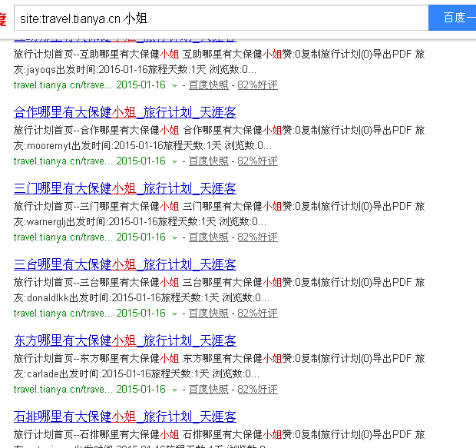The width and height of the screenshot is (476, 448).
Task: Open the 三台哪里有大保健 result title link
Action: tap(124, 264)
